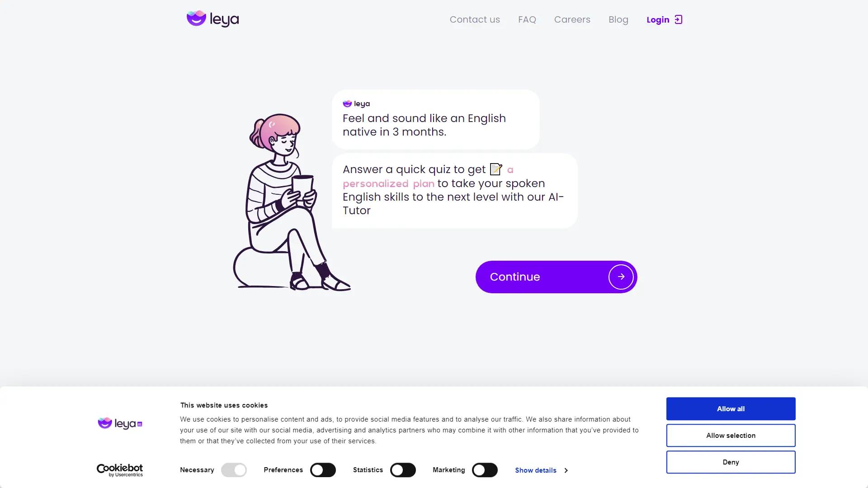Select the Deny cookies button
Viewport: 868px width, 488px height.
(x=731, y=462)
